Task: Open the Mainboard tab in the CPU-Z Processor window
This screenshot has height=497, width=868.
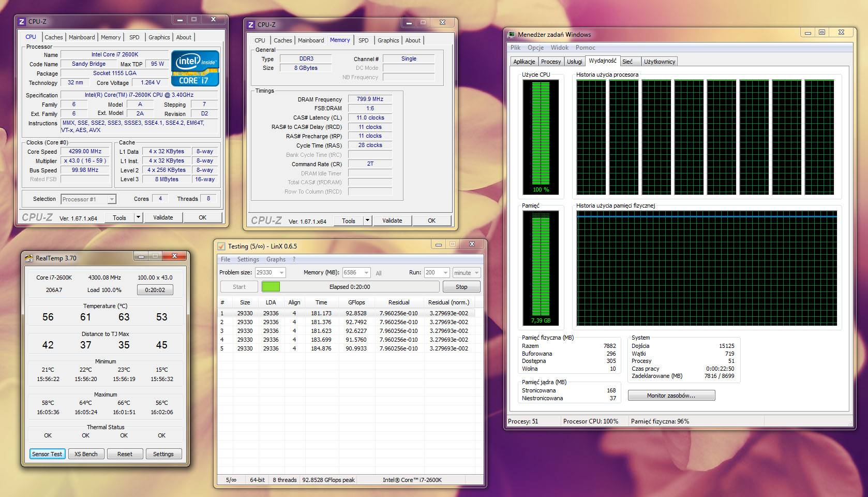Action: [x=82, y=37]
